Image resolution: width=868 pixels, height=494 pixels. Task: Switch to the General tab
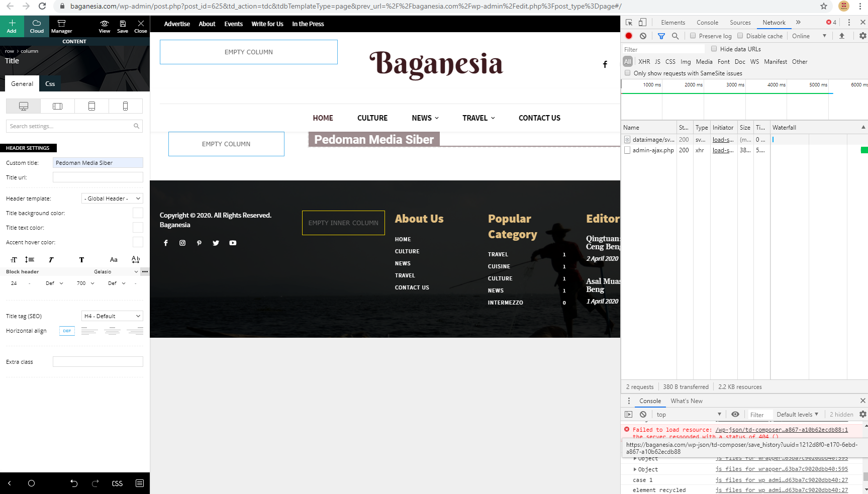(22, 84)
